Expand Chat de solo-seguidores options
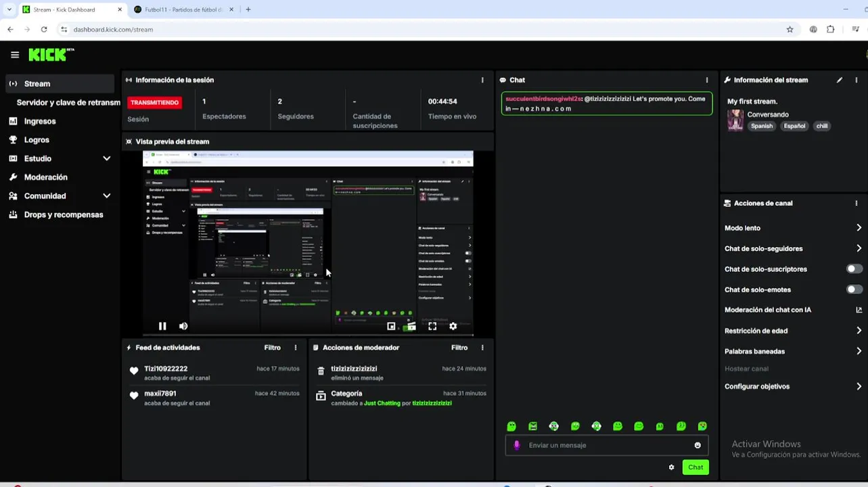 859,248
